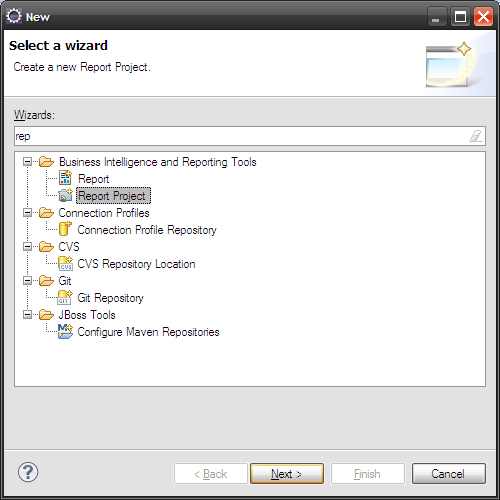Clear the wizard filter with eraser icon
Screen dimensions: 500x500
(476, 136)
